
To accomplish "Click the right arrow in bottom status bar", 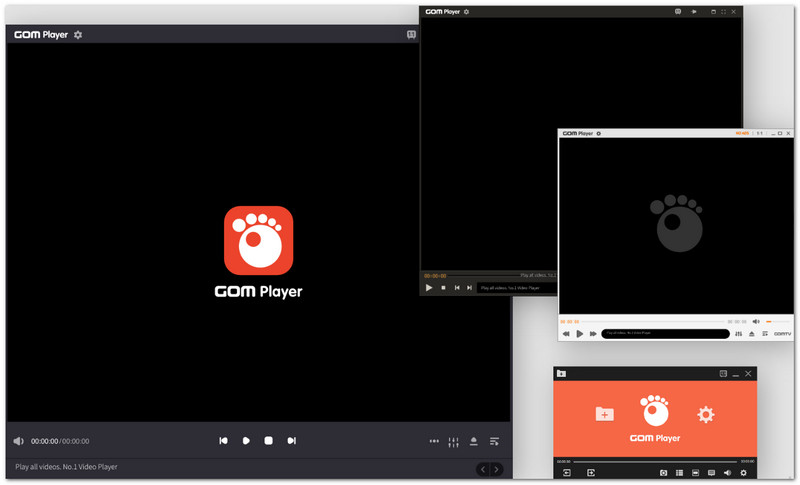I will [x=497, y=469].
